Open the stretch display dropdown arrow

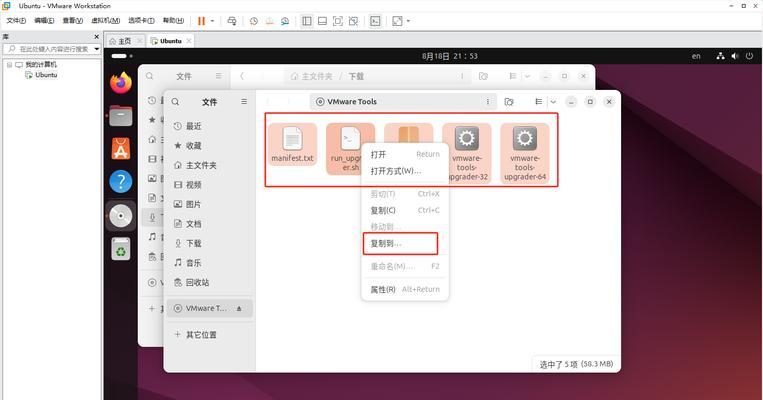click(x=408, y=21)
